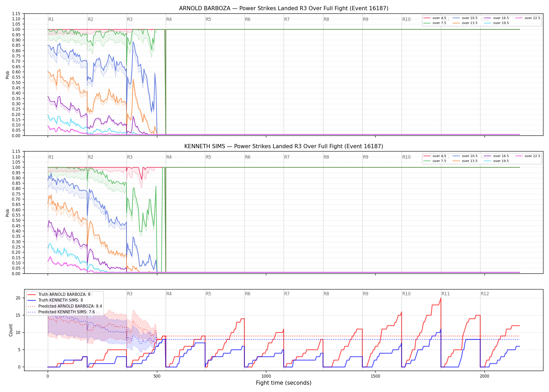Image resolution: width=549 pixels, height=392 pixels.
Task: Click the R11 round marker in bottom chart
Action: point(446,294)
